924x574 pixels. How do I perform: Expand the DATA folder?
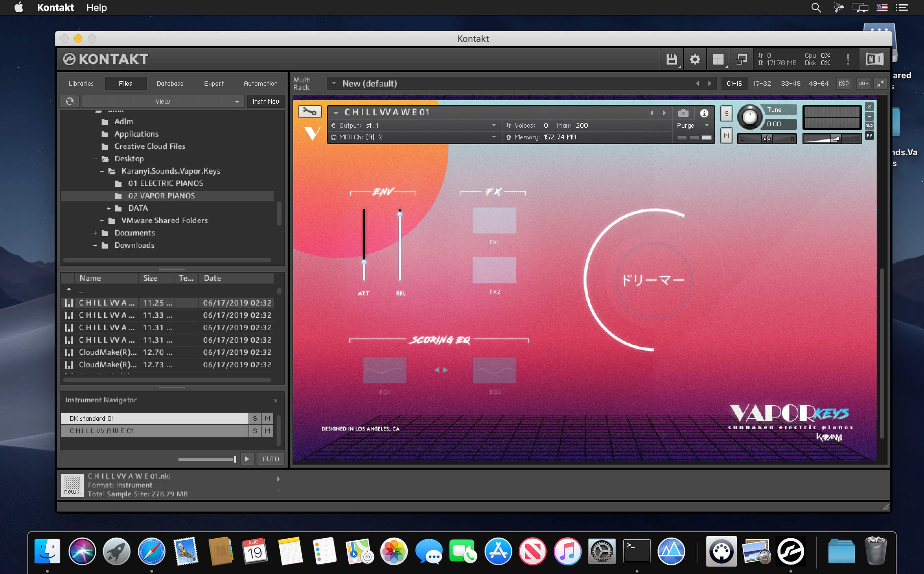108,208
